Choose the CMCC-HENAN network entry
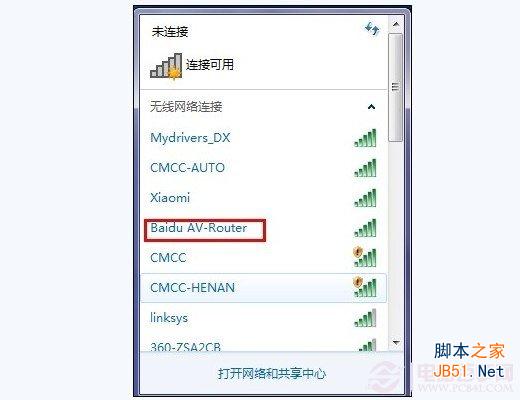This screenshot has width=520, height=400. (x=264, y=288)
